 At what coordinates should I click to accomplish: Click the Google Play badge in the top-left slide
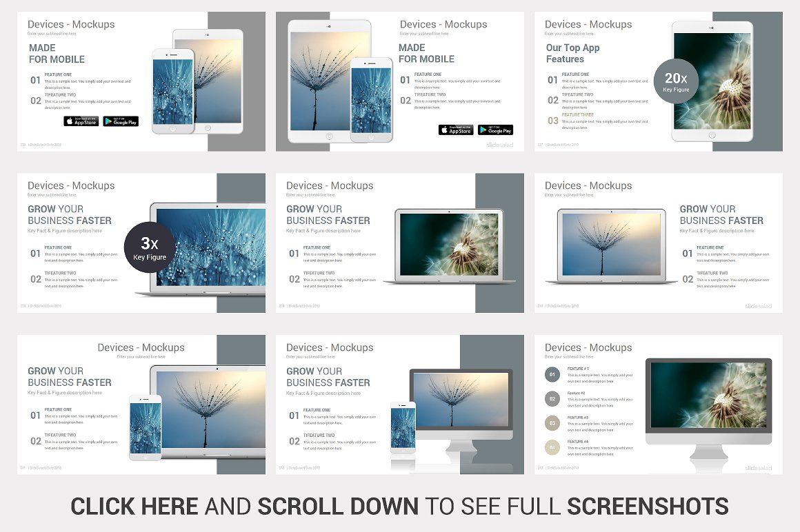[121, 121]
